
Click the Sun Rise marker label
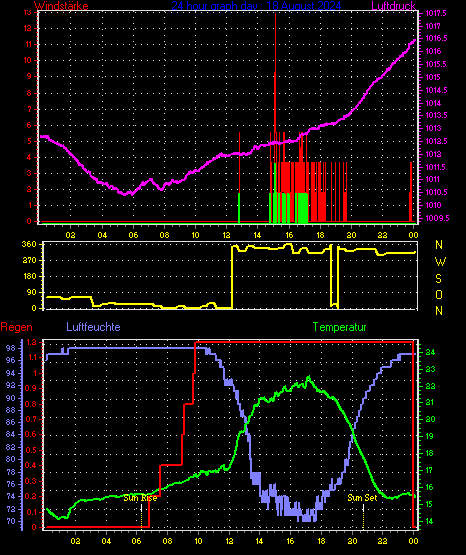[140, 498]
